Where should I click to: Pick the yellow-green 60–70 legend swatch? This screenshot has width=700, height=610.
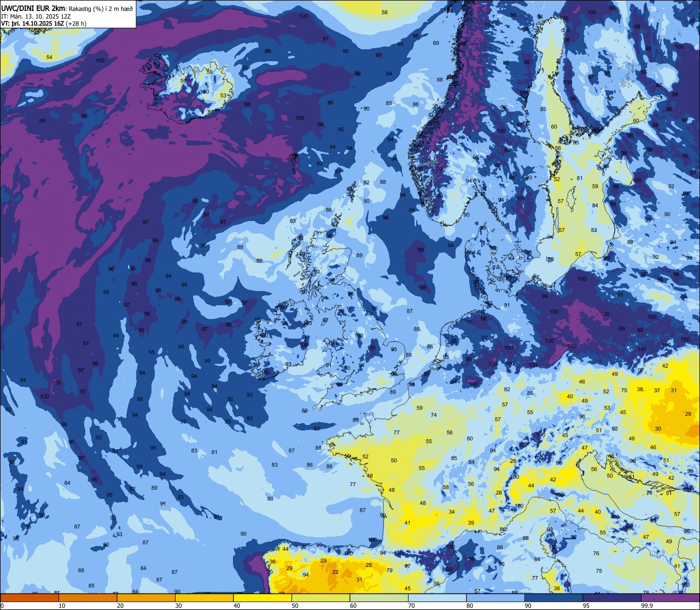pyautogui.click(x=379, y=597)
